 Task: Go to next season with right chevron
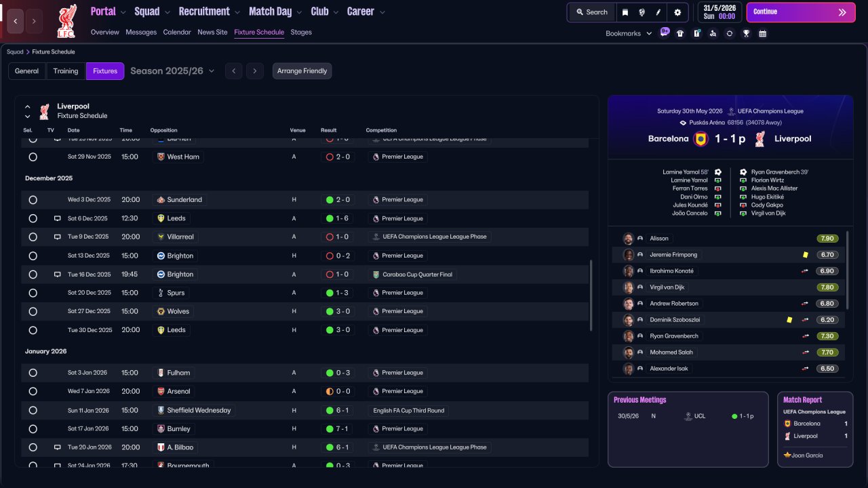tap(255, 71)
